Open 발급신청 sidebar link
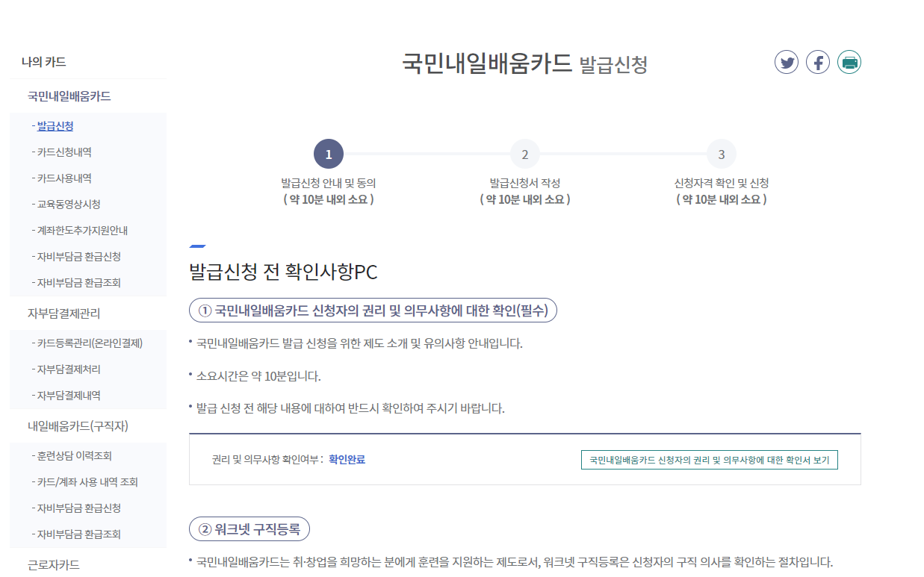 point(55,126)
